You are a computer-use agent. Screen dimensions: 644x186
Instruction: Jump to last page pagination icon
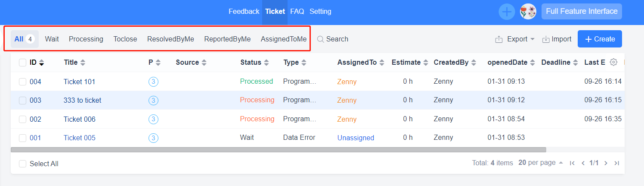click(x=616, y=163)
